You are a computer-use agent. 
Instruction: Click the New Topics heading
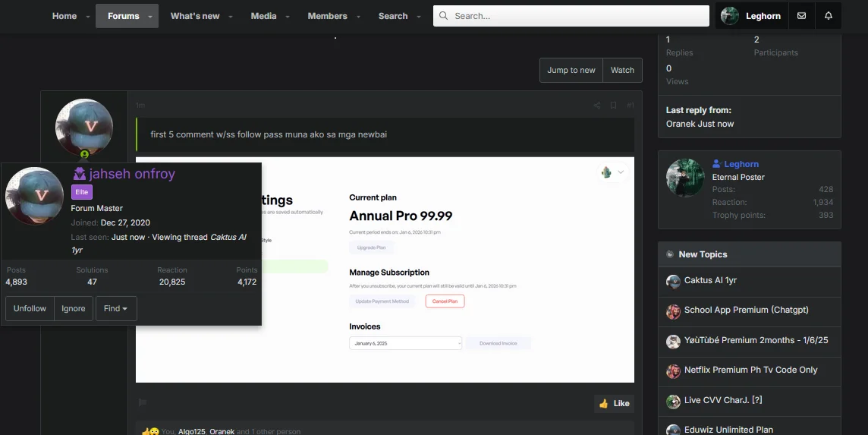[703, 254]
